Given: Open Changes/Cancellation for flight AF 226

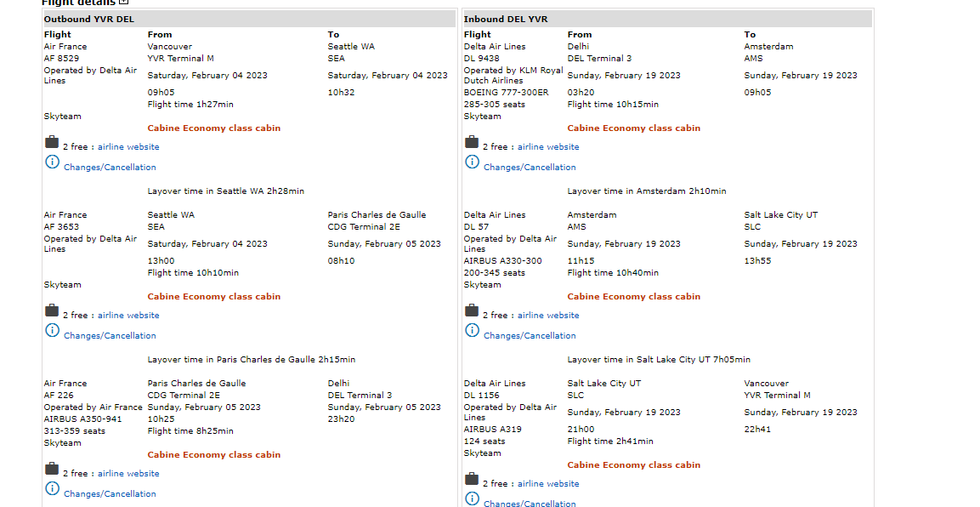Looking at the screenshot, I should click(110, 494).
